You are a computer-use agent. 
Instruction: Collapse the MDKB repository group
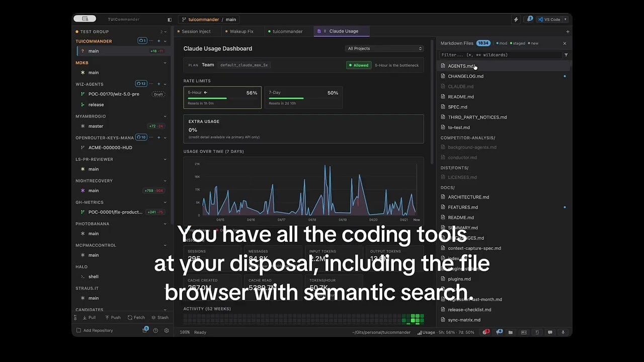(x=165, y=63)
